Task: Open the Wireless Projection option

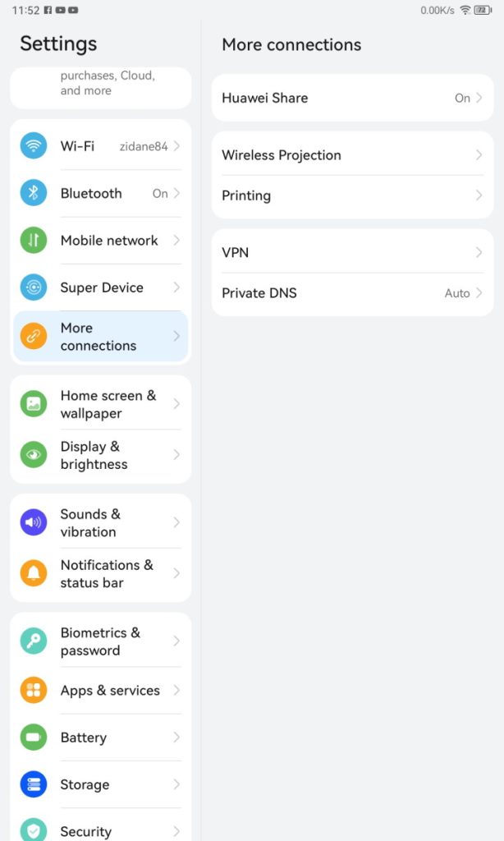Action: [352, 155]
